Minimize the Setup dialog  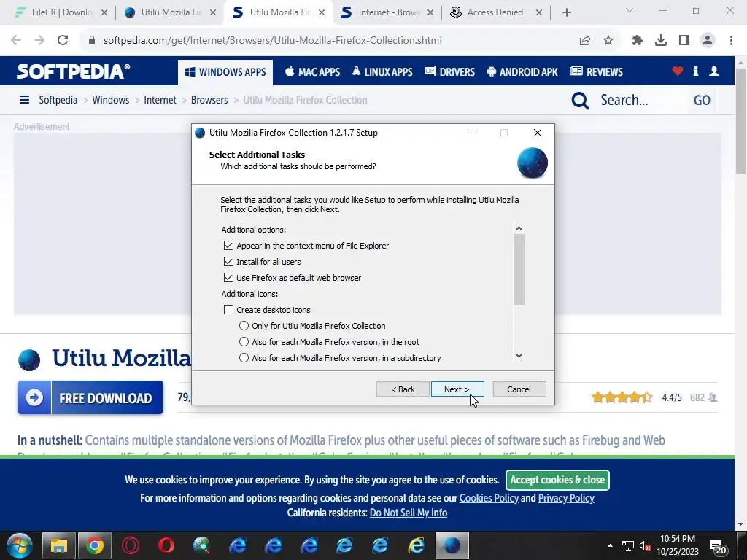pos(471,133)
